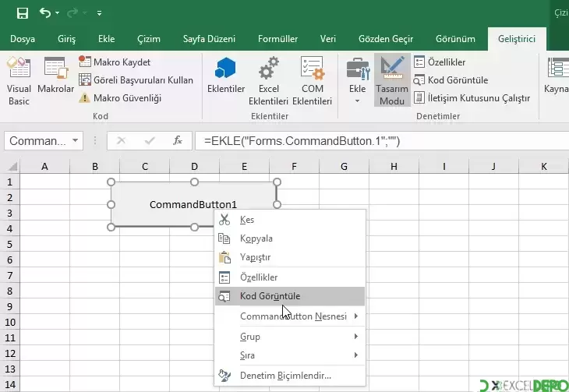The height and width of the screenshot is (392, 569).
Task: Expand the Grup submenu
Action: click(x=290, y=337)
